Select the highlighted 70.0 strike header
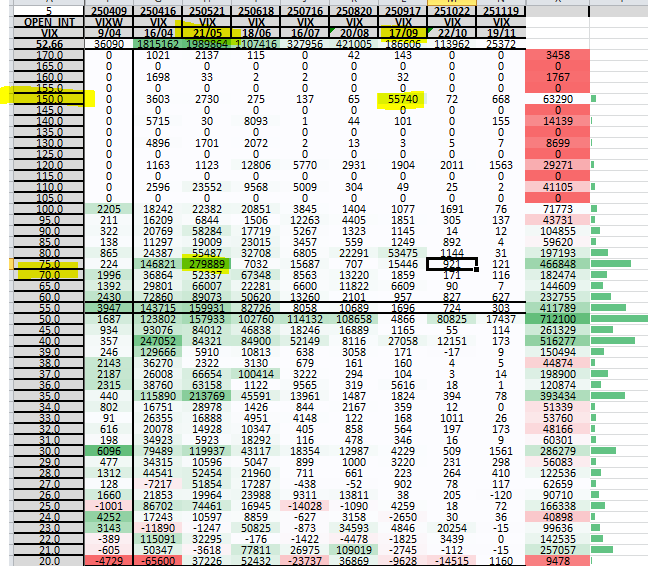Viewport: 648px width, 566px height. pos(49,275)
